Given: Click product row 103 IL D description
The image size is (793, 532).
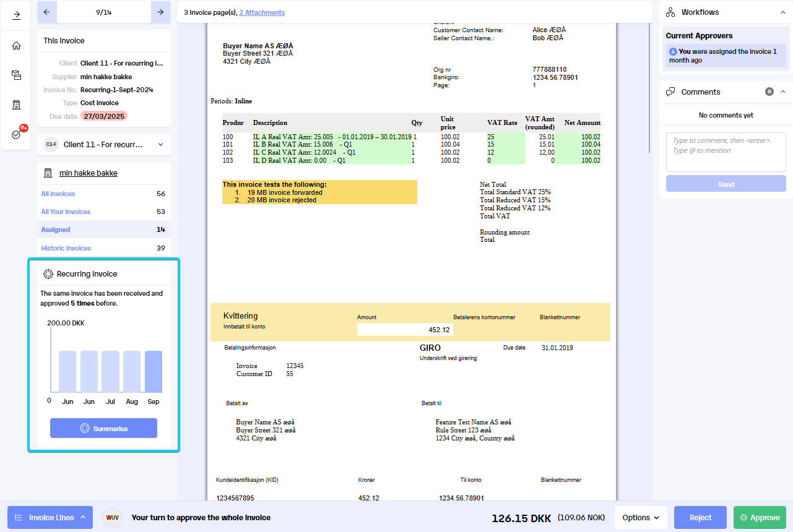Looking at the screenshot, I should [299, 160].
